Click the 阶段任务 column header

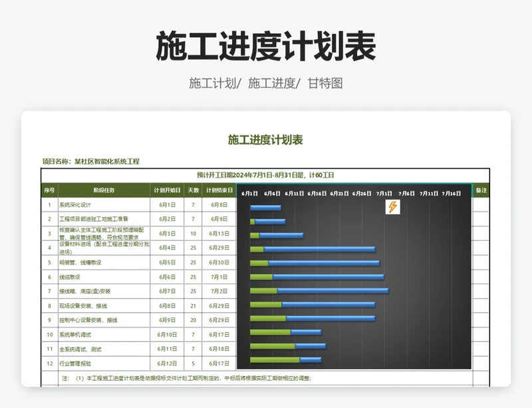pos(104,190)
